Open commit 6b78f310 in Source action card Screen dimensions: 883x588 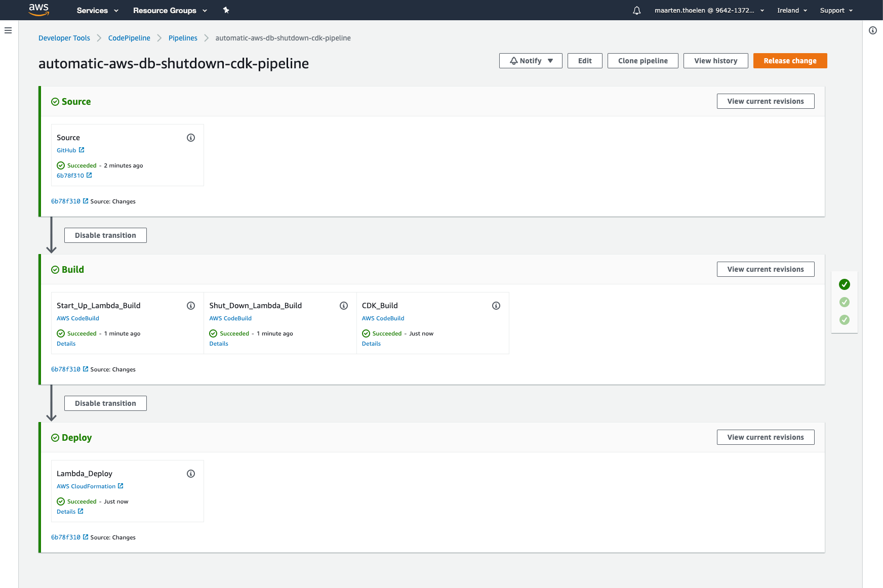click(x=70, y=176)
